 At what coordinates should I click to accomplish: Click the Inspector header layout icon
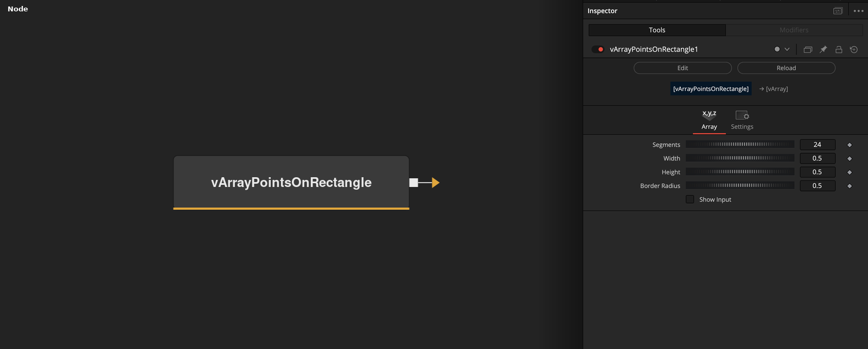tap(838, 11)
